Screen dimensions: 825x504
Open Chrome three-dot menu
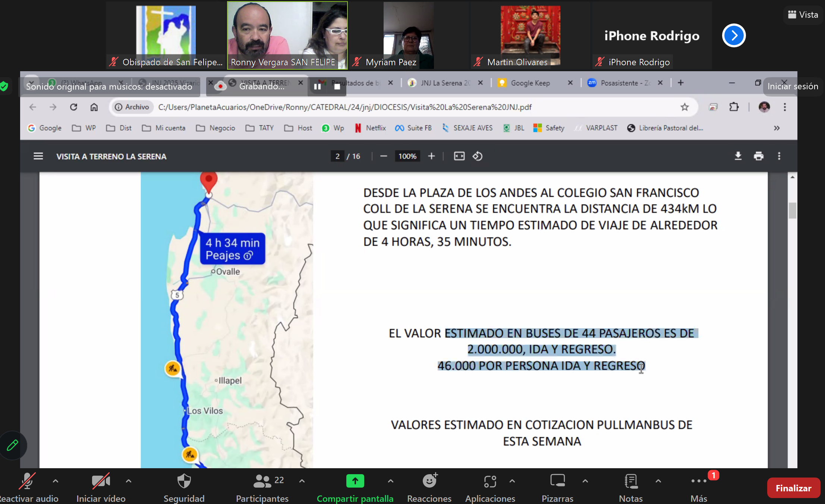(785, 107)
